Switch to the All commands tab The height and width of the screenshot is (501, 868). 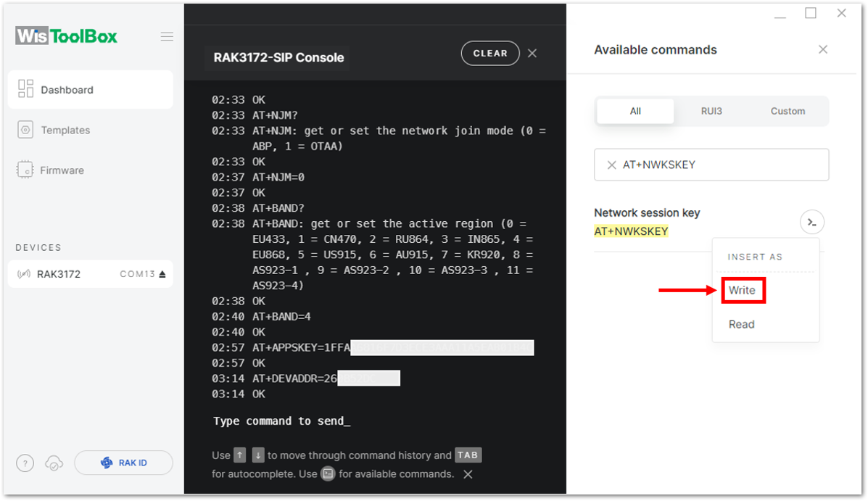point(635,111)
